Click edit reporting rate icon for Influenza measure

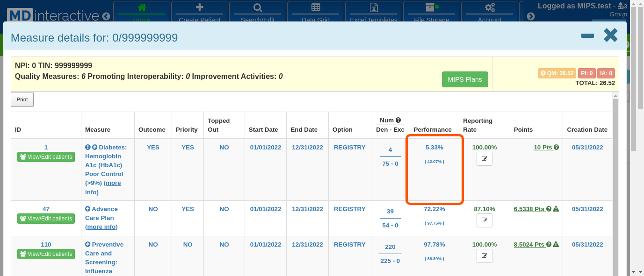[x=484, y=256]
